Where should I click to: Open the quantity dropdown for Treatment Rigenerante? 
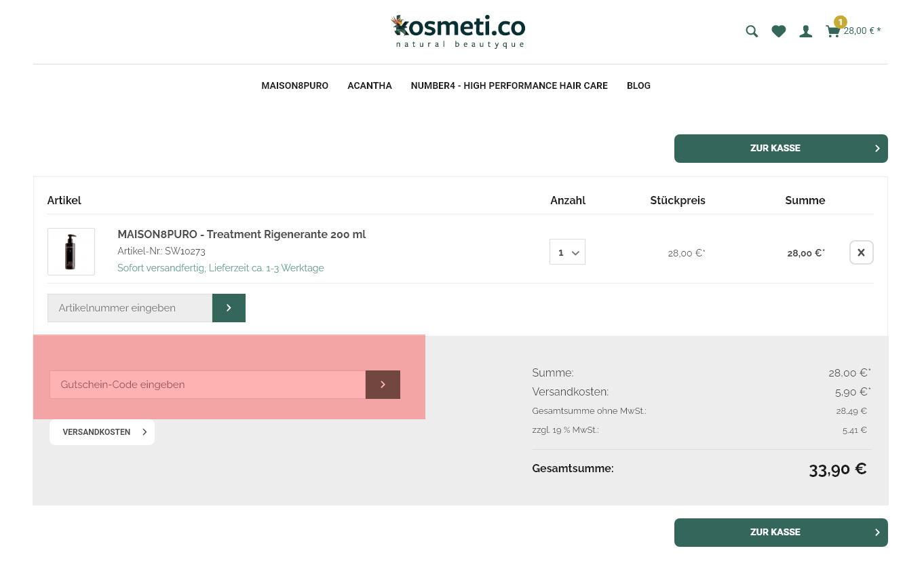pyautogui.click(x=567, y=252)
